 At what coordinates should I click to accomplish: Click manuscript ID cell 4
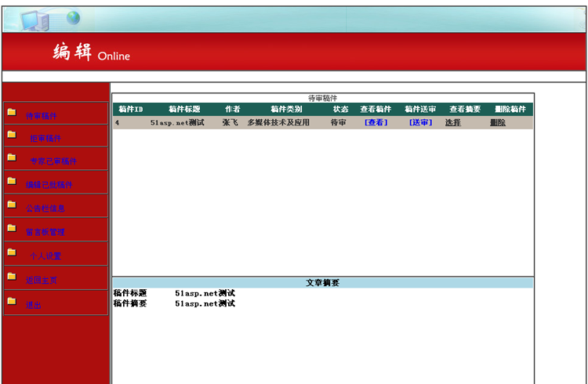point(118,122)
